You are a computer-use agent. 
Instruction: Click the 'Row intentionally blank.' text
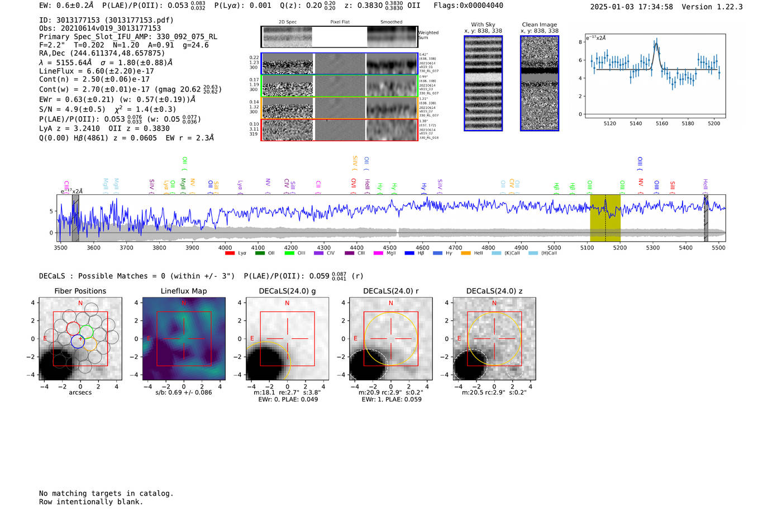coord(91,502)
